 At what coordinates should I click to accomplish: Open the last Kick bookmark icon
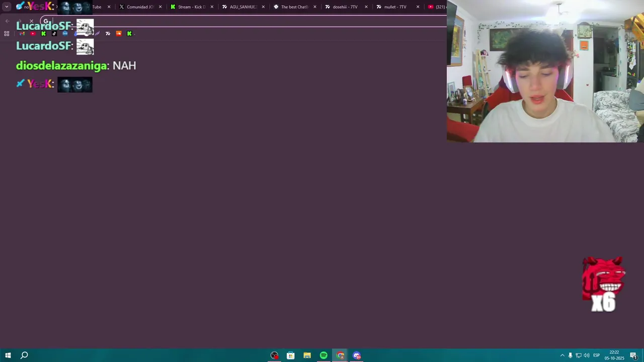pos(129,34)
